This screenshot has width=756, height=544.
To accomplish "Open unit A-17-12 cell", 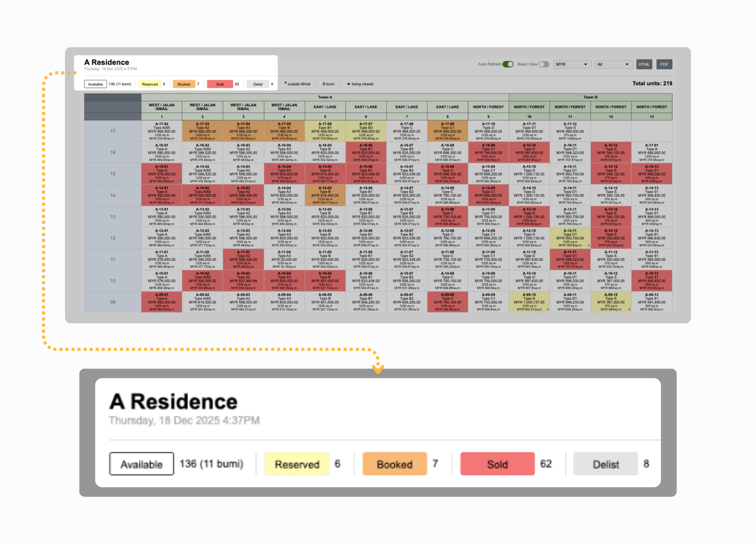I will tap(570, 131).
